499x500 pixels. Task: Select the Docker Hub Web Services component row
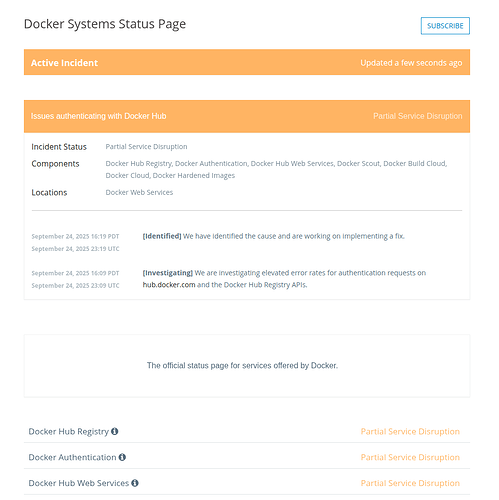tap(247, 483)
